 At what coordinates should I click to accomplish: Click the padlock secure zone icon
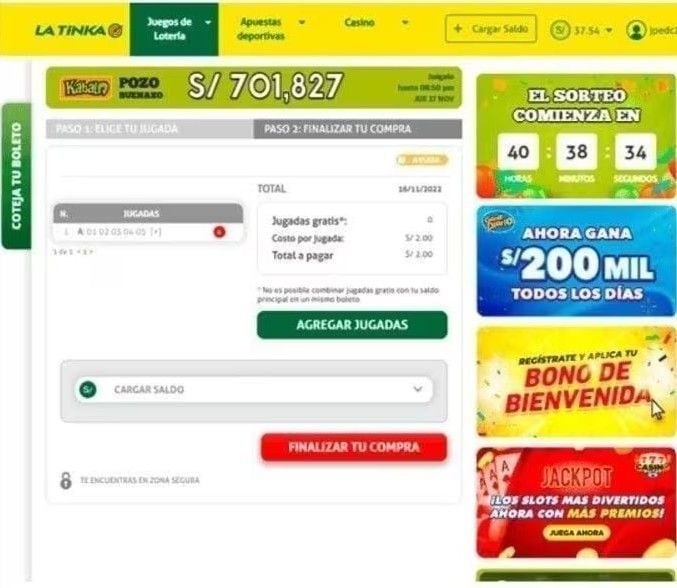click(66, 480)
